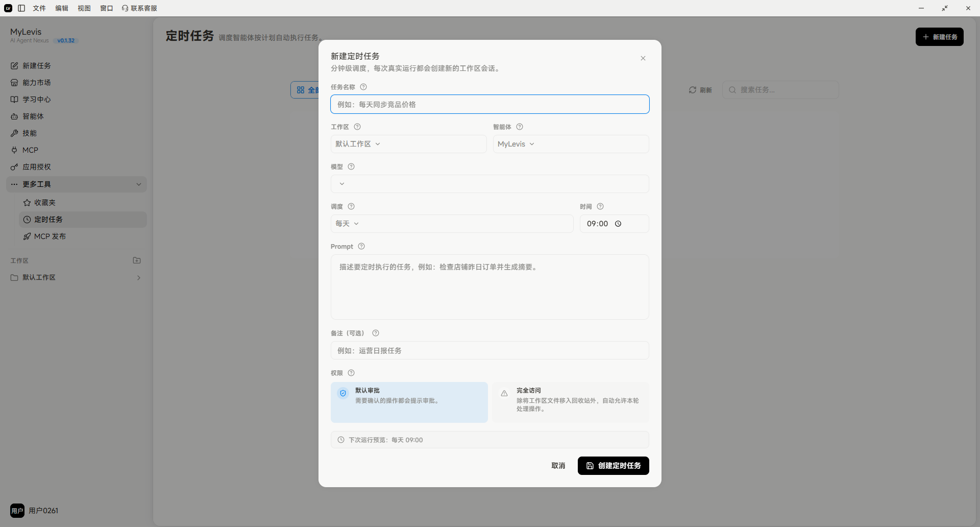Viewport: 980px width, 527px height.
Task: Open the MyLevis agent dropdown
Action: 571,144
